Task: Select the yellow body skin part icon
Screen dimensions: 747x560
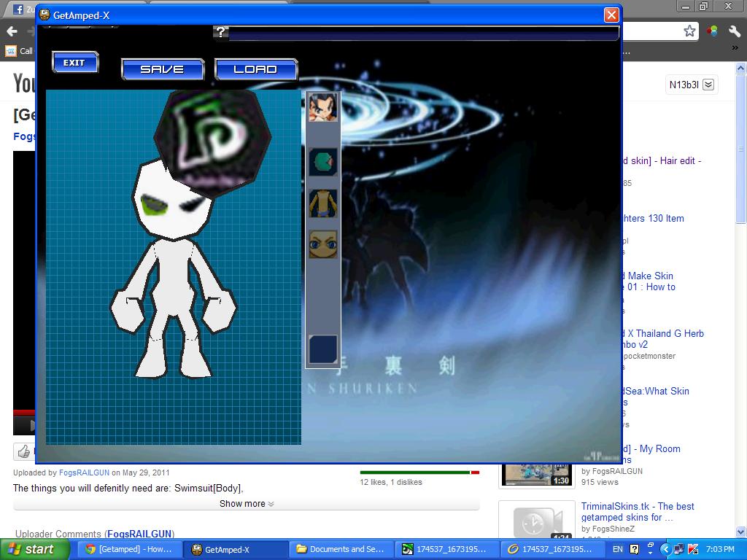Action: tap(323, 203)
